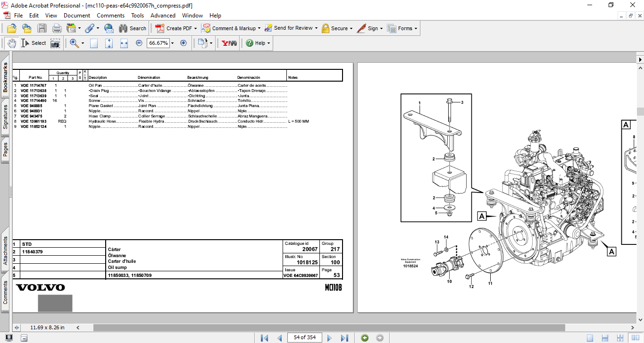Select the Fit Width icon
Image resolution: width=644 pixels, height=343 pixels.
point(124,43)
